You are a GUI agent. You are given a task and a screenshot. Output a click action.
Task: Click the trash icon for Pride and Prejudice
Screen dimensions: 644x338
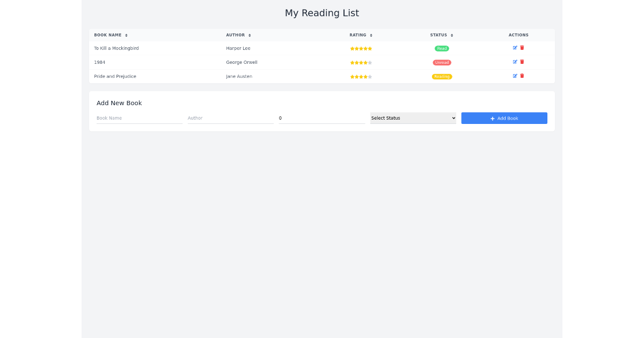522,76
